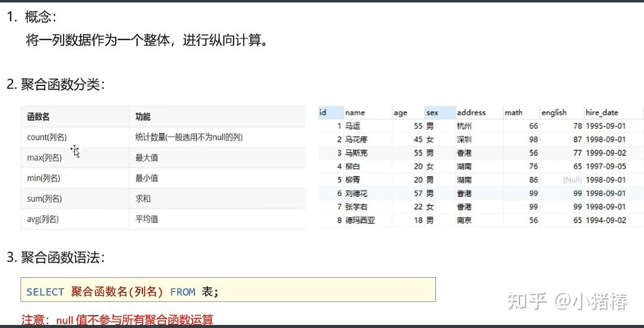Click the english score '77'
Viewport: 644px width, 328px height.
coord(578,153)
